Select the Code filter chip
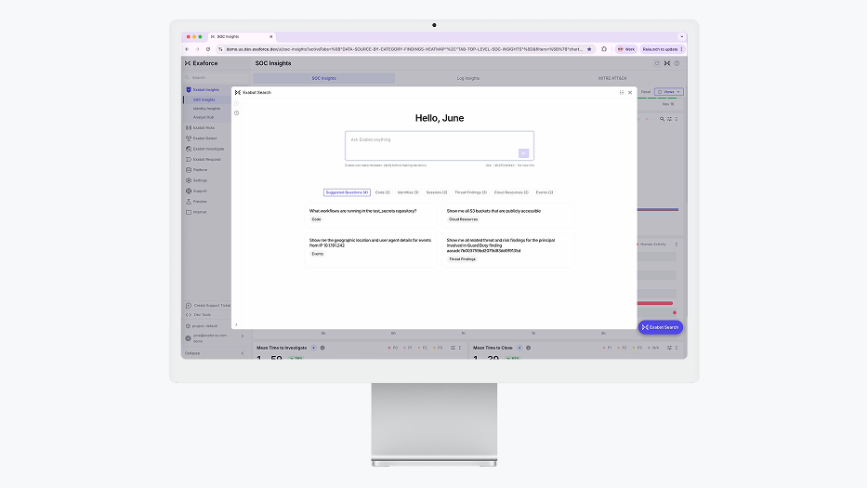The height and width of the screenshot is (488, 868). tap(383, 192)
